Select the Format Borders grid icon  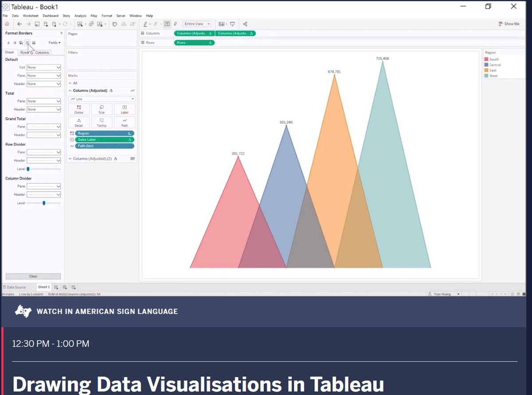click(27, 43)
